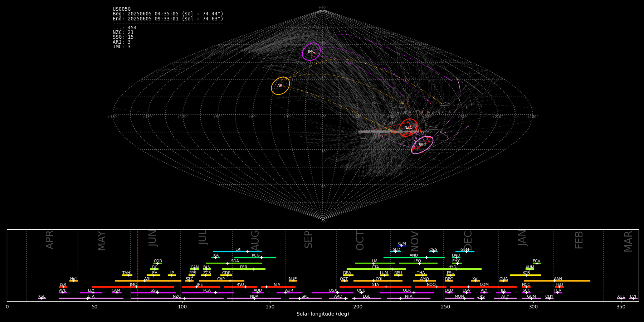Click the CAP shower bar in timeline

pos(222,281)
